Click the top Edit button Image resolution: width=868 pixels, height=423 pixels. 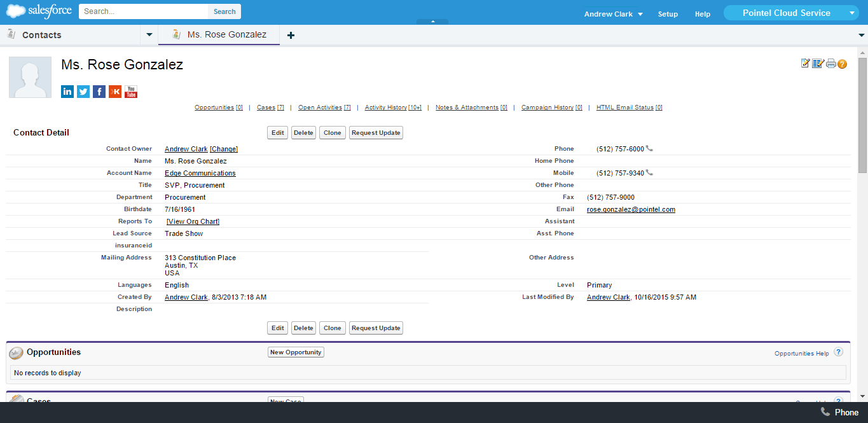pyautogui.click(x=277, y=133)
